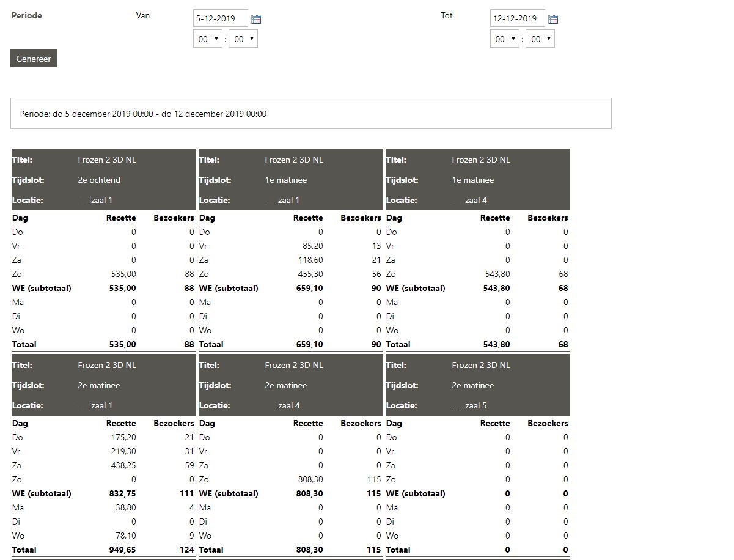Click total visitors '124' in 2e matinee zaal 1
Viewport: 734px width, 560px height.
coord(186,550)
